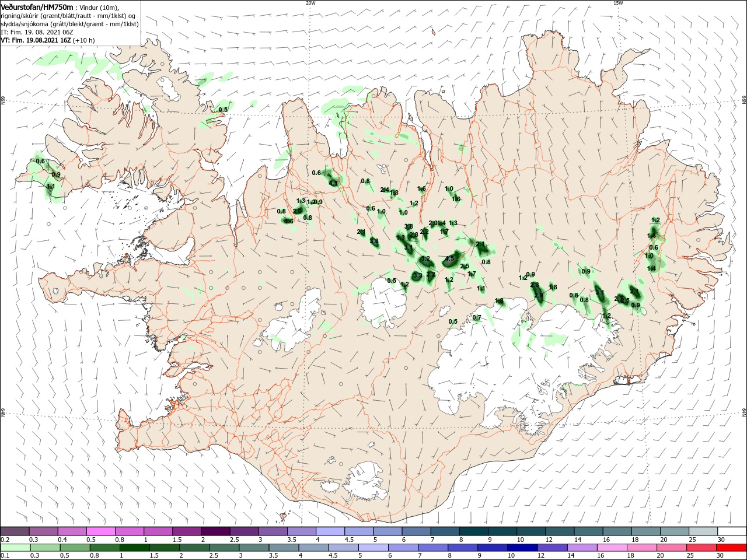Select the 'rigning/skúrir' legend description line
Viewport: 747px width, 560px height.
coord(69,16)
